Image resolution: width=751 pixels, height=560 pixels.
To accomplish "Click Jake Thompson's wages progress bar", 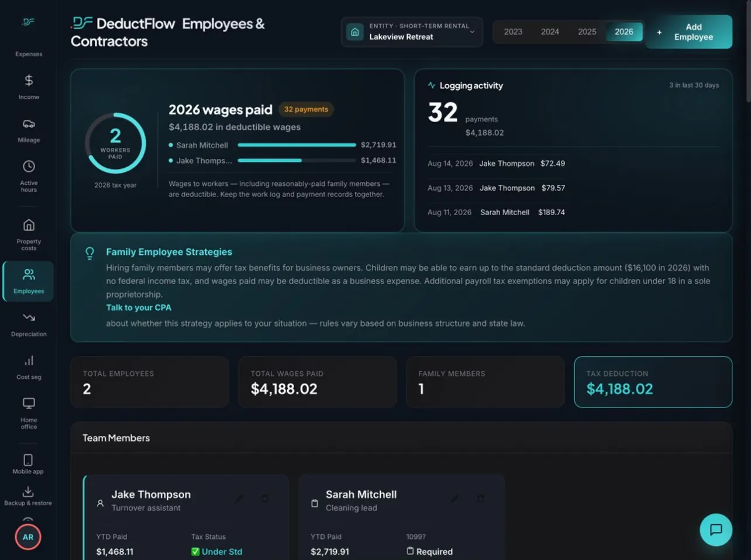I will coord(297,160).
